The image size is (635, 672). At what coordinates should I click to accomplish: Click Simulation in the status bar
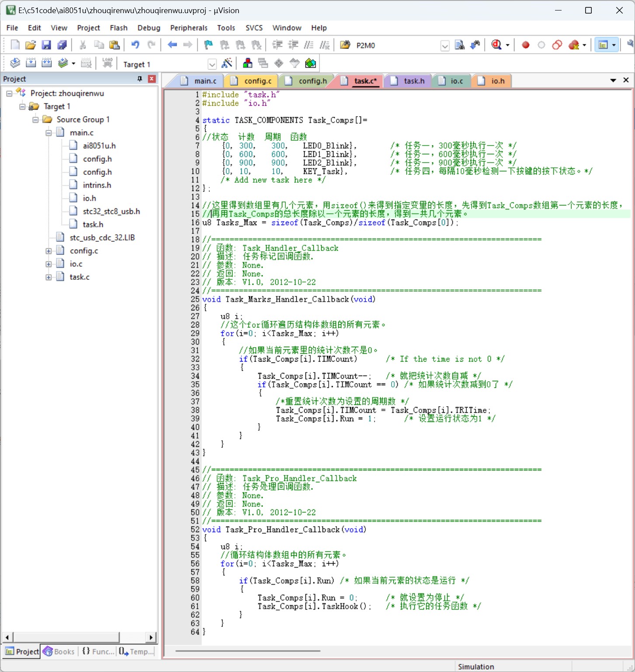pos(476,666)
